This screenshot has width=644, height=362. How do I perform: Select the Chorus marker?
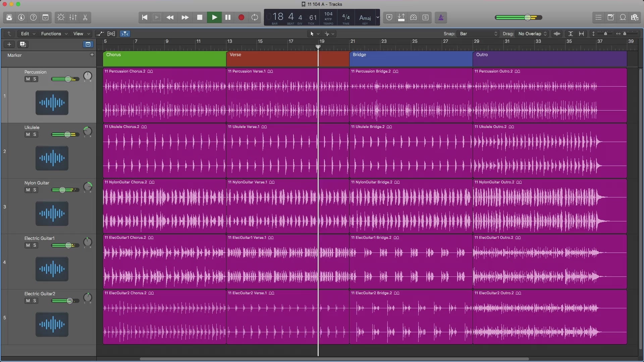(165, 59)
